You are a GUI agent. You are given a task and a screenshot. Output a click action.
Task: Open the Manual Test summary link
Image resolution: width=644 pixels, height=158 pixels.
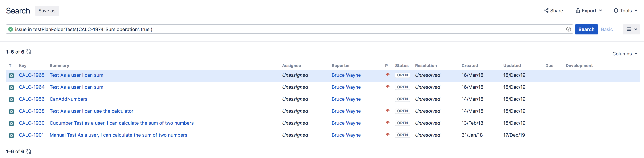tap(118, 135)
